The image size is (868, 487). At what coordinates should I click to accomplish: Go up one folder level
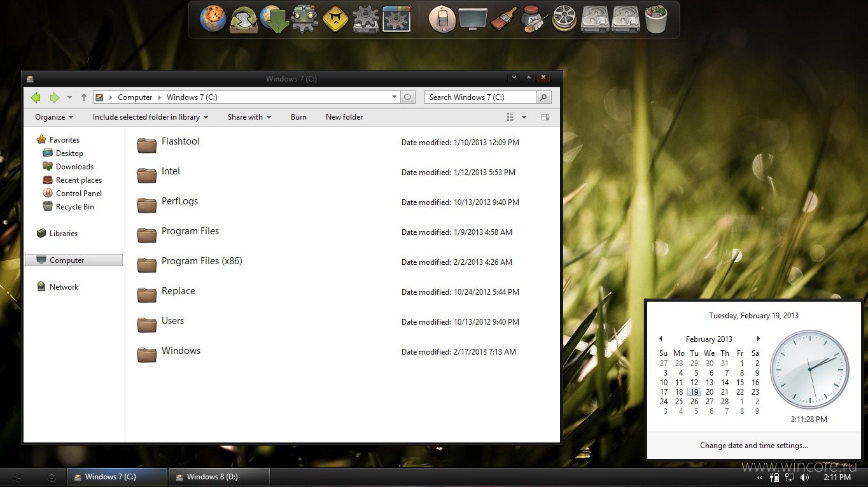[84, 97]
